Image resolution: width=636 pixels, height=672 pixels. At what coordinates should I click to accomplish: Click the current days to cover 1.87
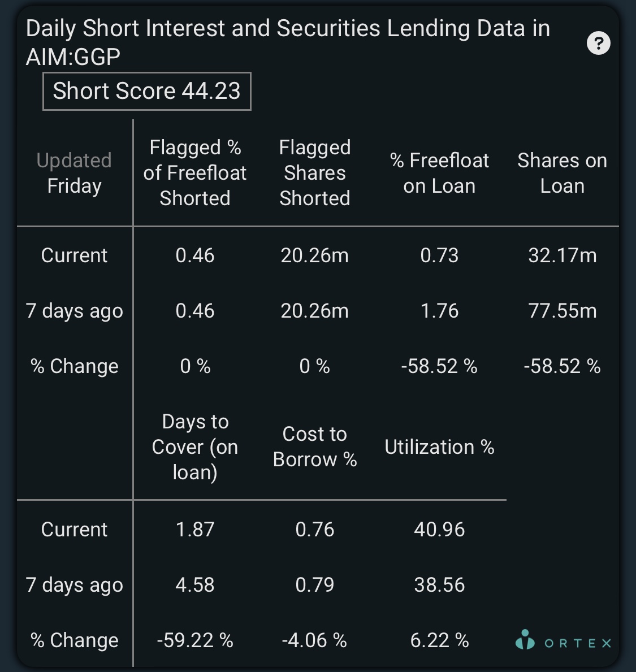pyautogui.click(x=195, y=529)
